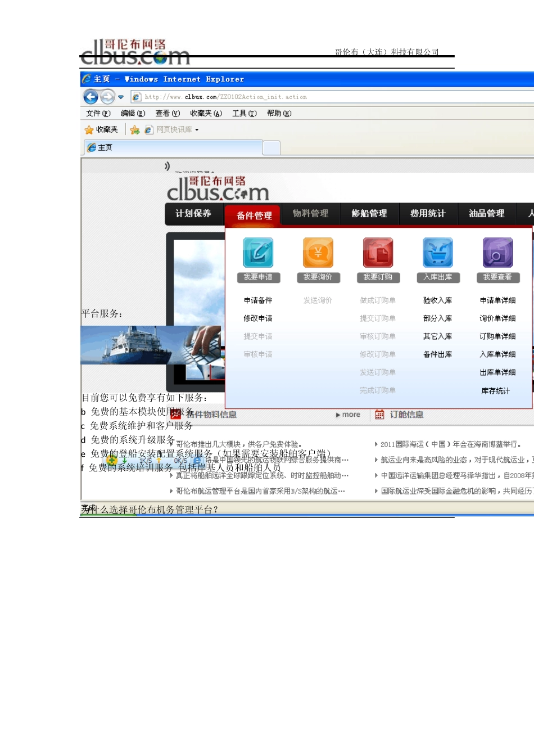Open the 做成订购单 link
The height and width of the screenshot is (756, 534).
pyautogui.click(x=378, y=300)
